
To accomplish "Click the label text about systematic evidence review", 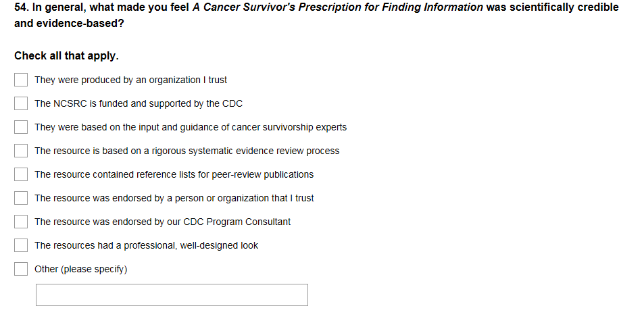I will click(x=187, y=151).
